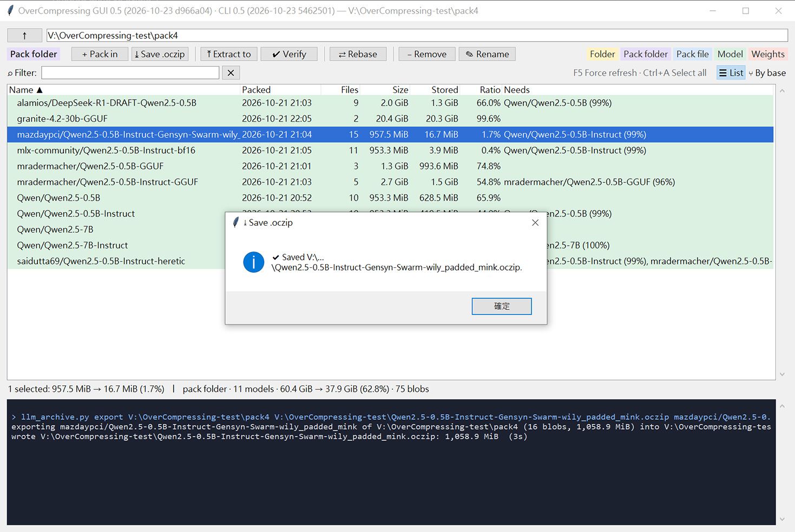Screen dimensions: 795x532
Task: Click the Needs column header
Action: 638,90
